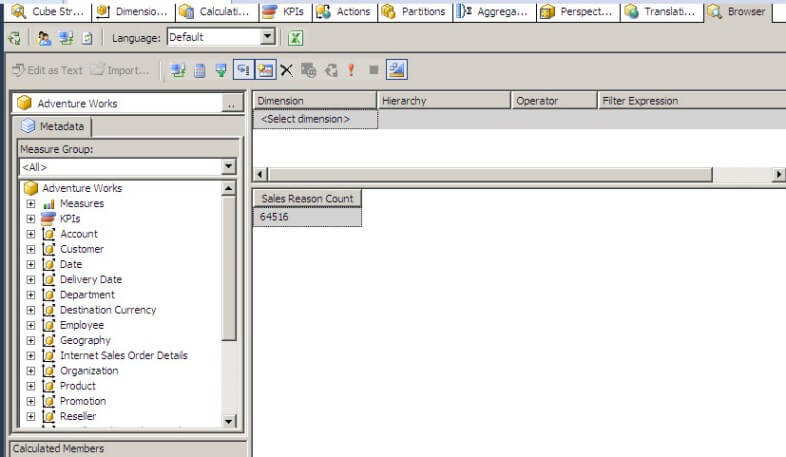Select the Product dimension
786x457 pixels.
pos(78,386)
